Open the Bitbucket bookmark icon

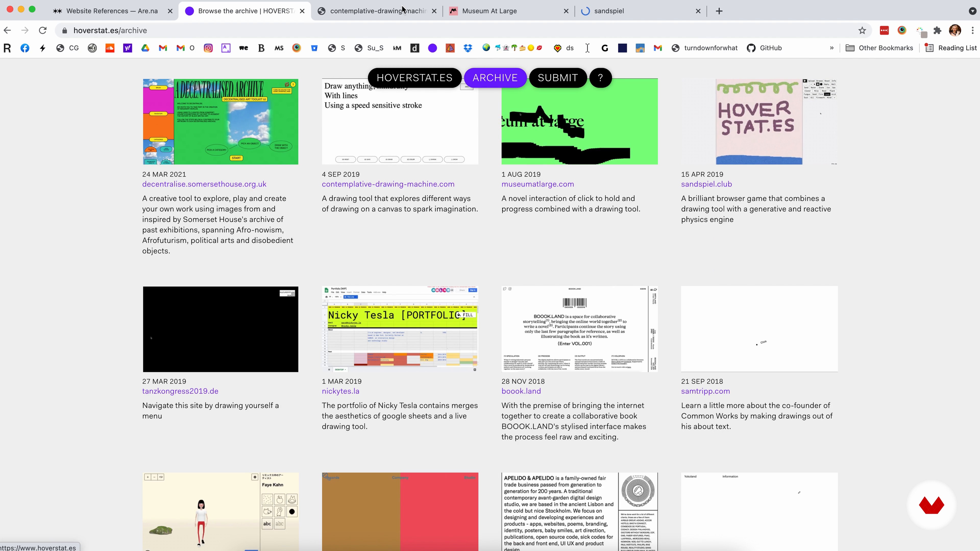coord(314,48)
